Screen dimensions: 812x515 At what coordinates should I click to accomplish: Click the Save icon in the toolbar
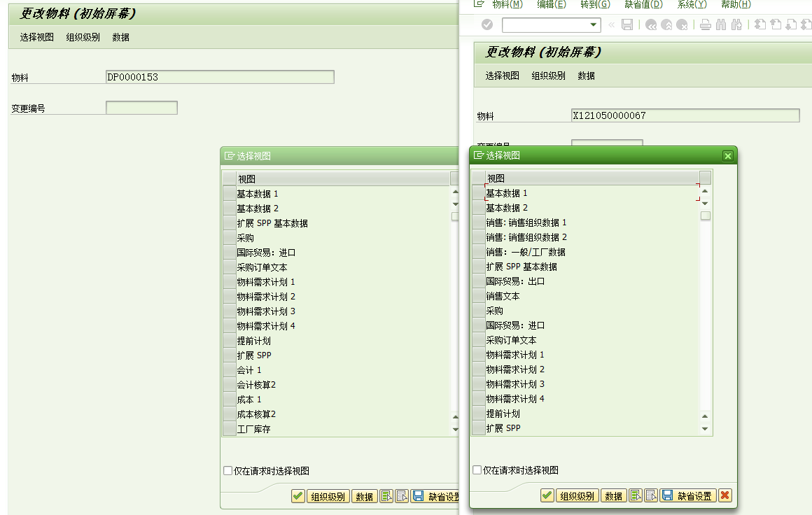coord(627,24)
